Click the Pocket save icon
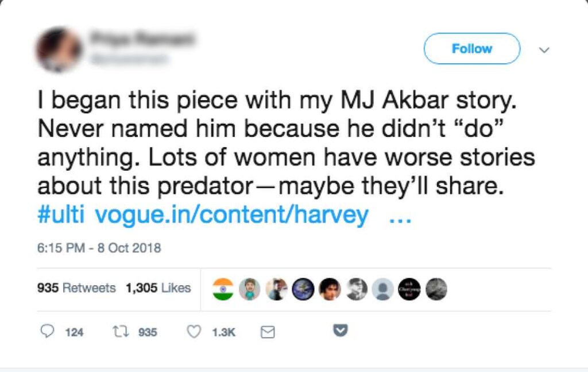The height and width of the screenshot is (372, 588). (x=341, y=331)
